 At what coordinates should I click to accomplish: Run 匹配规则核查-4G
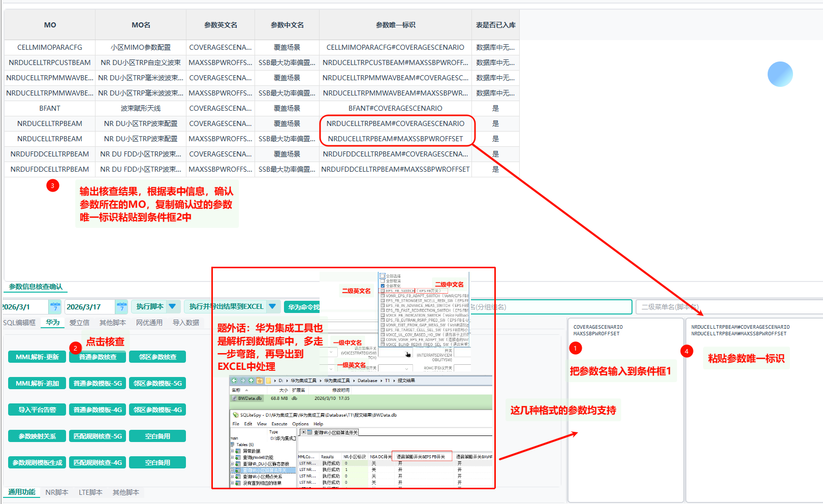(x=98, y=462)
